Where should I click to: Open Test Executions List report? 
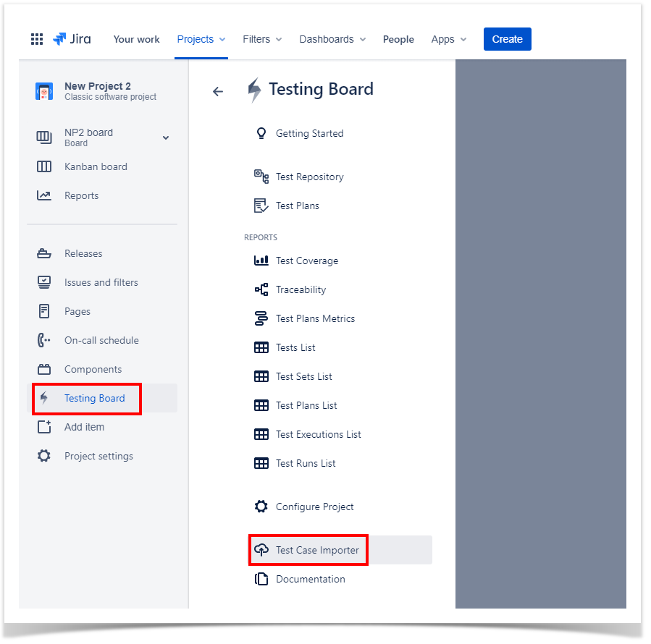(319, 434)
